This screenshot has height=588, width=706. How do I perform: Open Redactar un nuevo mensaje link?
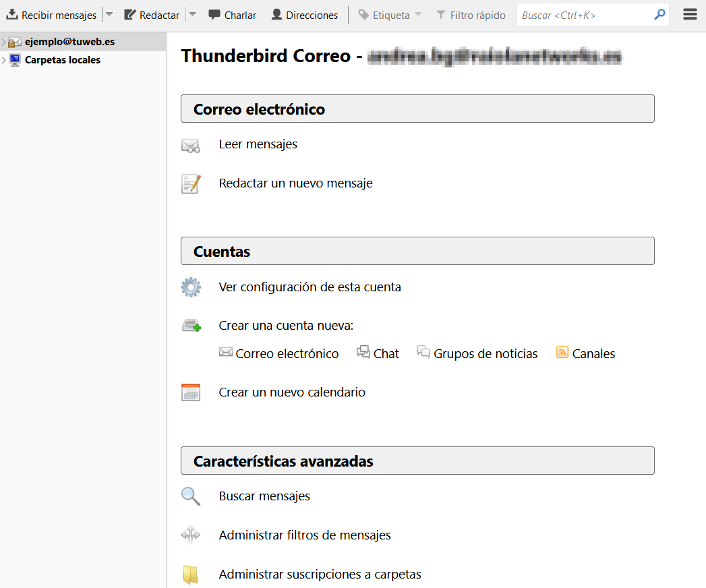pyautogui.click(x=296, y=183)
